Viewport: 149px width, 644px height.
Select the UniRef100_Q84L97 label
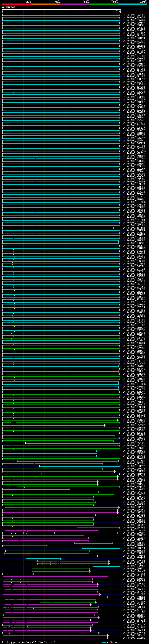(134, 48)
